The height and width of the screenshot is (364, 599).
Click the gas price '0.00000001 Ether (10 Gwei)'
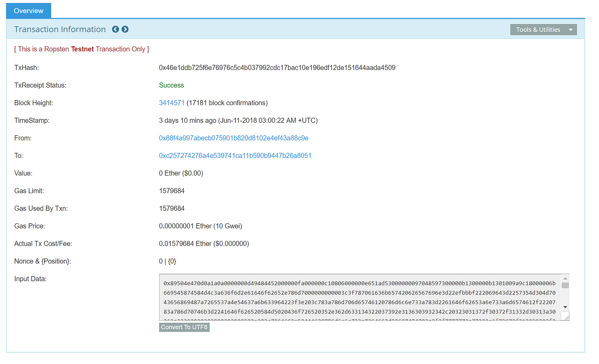201,226
